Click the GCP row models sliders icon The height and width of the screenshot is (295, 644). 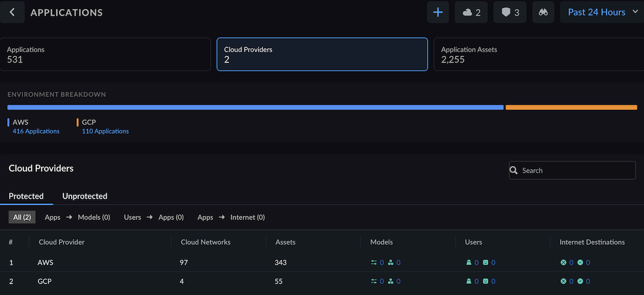tap(374, 281)
